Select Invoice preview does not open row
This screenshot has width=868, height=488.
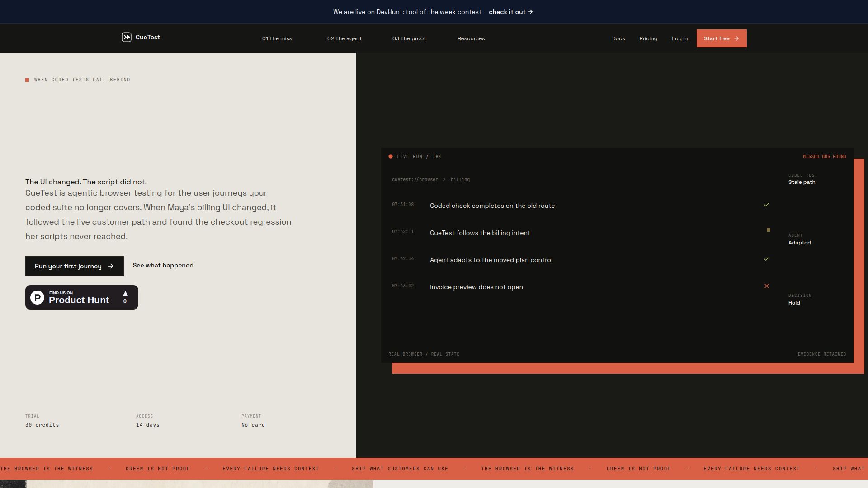pyautogui.click(x=581, y=287)
